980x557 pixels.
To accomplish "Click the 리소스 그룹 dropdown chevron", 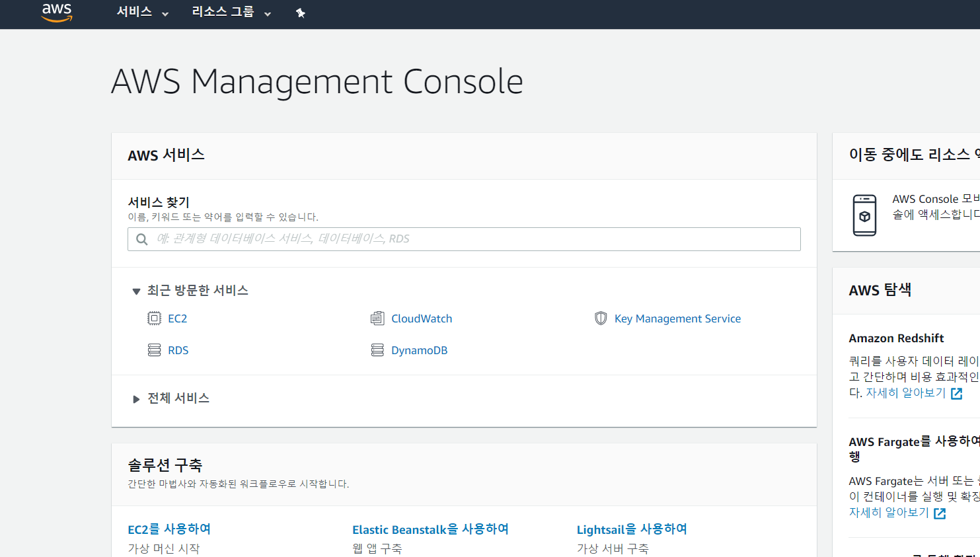I will coord(268,14).
